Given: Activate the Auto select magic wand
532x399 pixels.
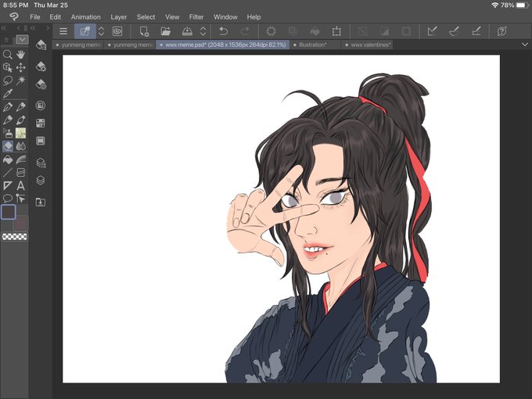Looking at the screenshot, I should click(20, 81).
